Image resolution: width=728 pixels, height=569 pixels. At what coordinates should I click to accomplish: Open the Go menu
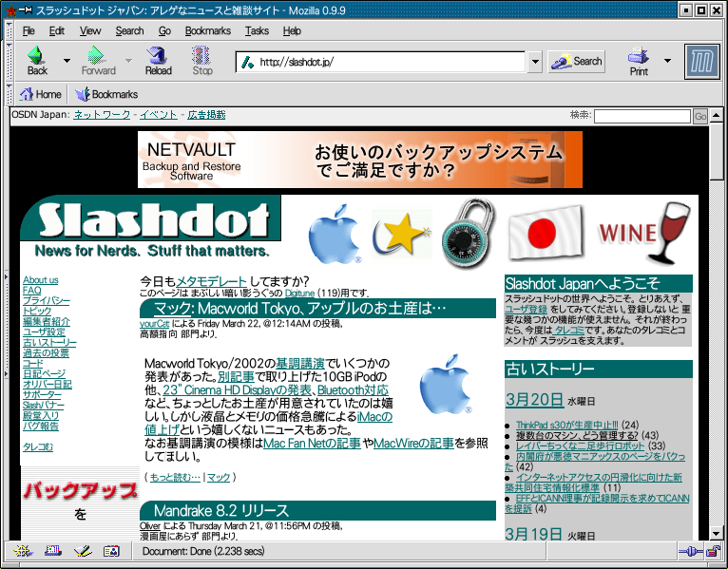164,30
